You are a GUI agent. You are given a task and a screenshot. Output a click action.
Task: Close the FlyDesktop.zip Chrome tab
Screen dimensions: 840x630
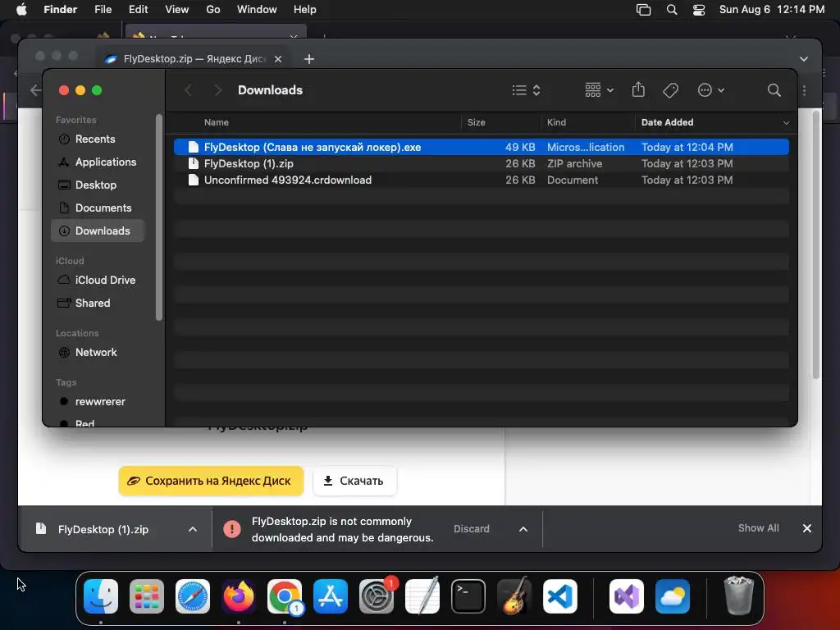278,59
